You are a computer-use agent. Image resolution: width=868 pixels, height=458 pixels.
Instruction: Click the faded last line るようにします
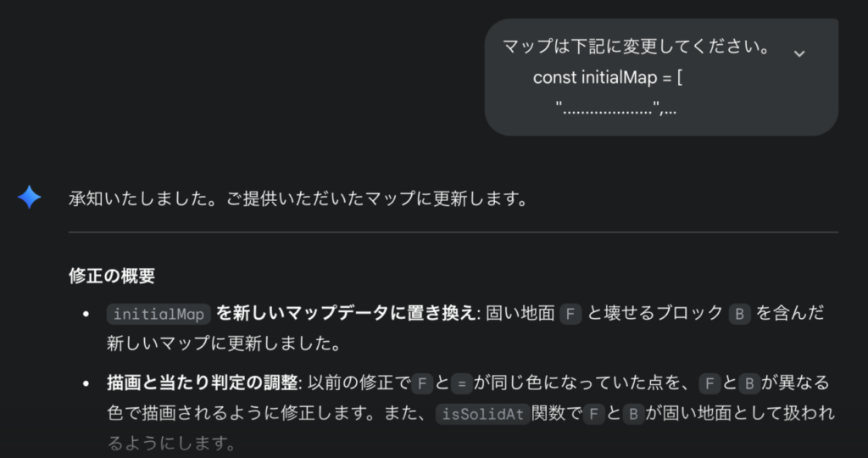click(172, 444)
